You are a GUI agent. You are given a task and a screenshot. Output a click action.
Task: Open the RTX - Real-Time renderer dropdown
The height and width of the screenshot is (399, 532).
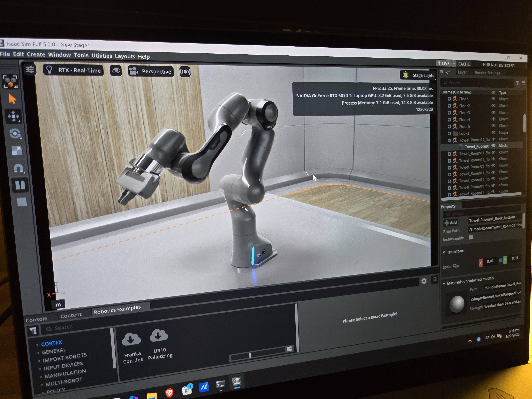(x=74, y=70)
